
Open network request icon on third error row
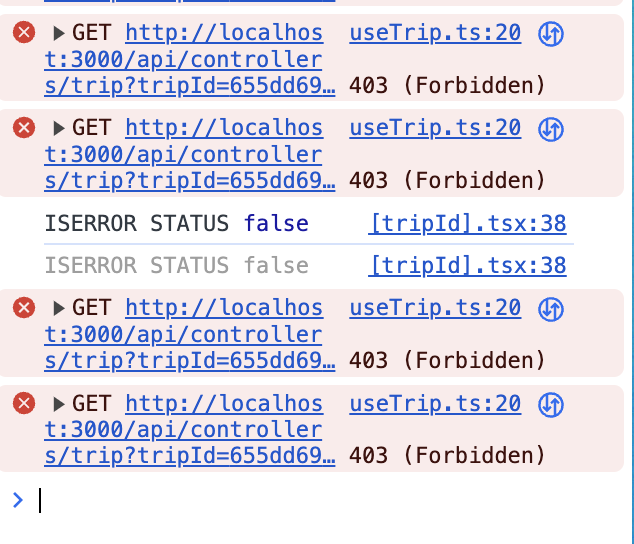[551, 309]
